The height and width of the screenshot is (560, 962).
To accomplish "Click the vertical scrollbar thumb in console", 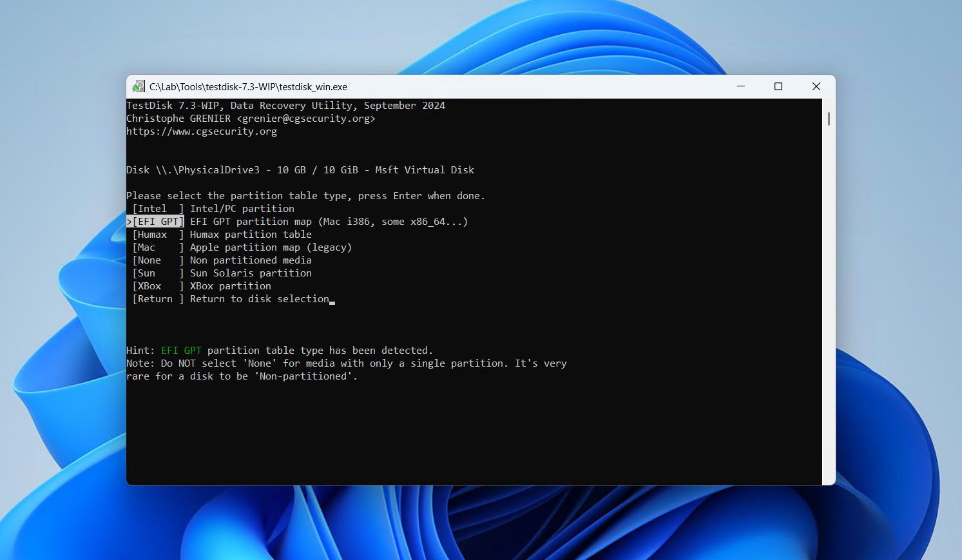I will tap(829, 119).
